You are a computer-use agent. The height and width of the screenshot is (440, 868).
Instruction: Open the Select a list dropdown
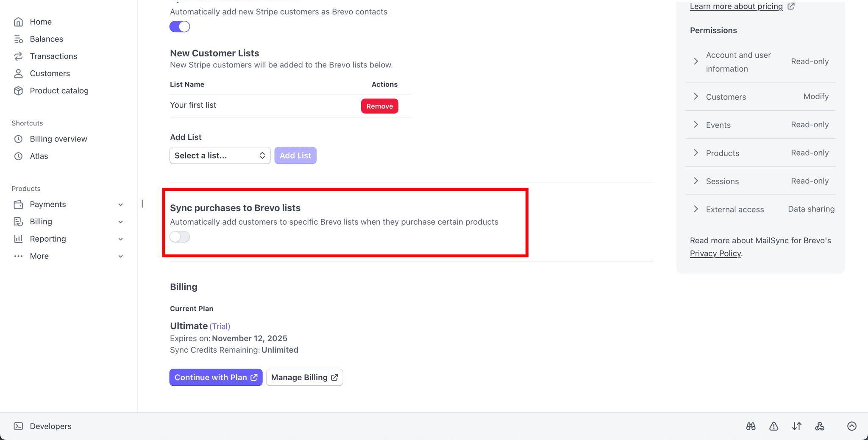[220, 155]
